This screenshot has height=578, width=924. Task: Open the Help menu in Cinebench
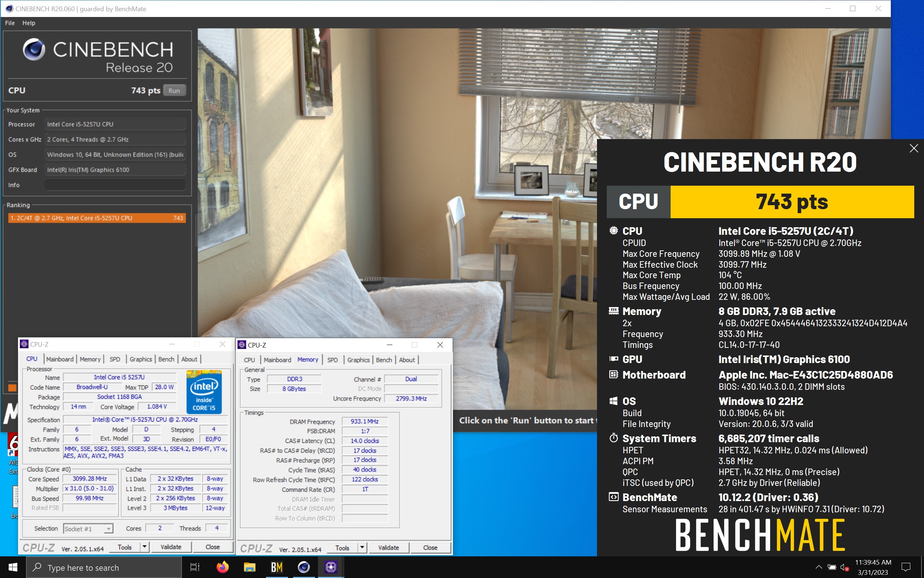29,23
